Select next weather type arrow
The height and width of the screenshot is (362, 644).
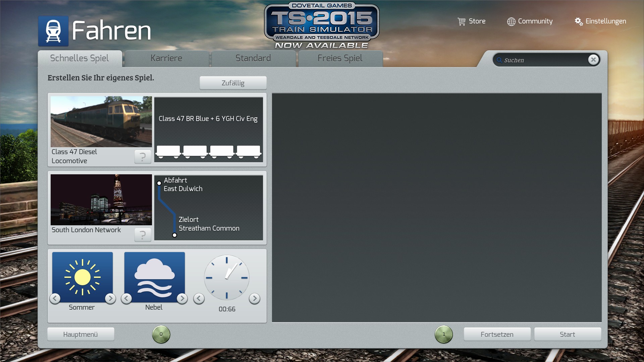point(182,298)
